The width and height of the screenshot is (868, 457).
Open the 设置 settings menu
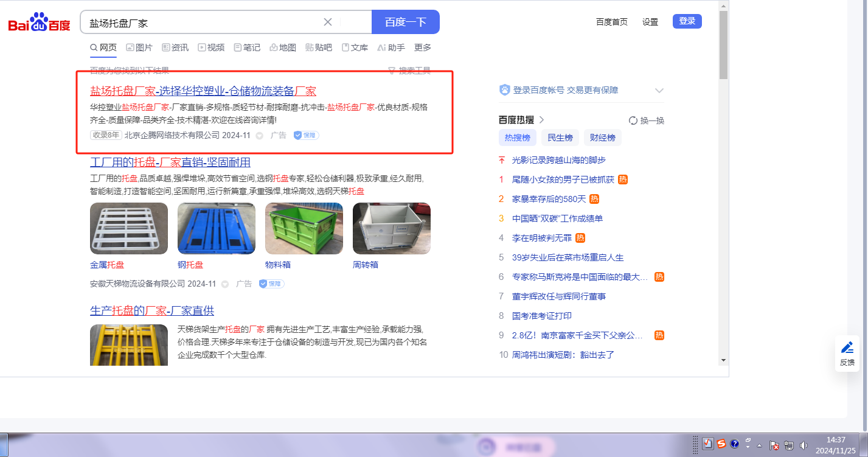[x=650, y=22]
